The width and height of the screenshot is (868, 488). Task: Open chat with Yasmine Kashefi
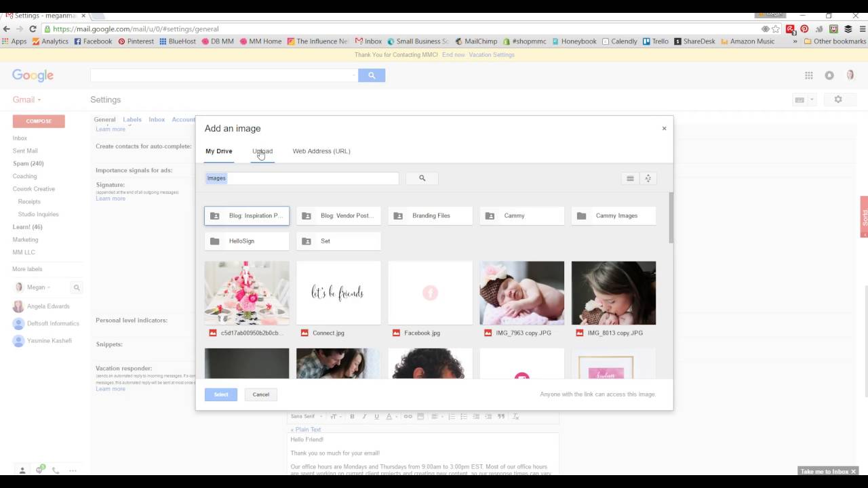[50, 340]
